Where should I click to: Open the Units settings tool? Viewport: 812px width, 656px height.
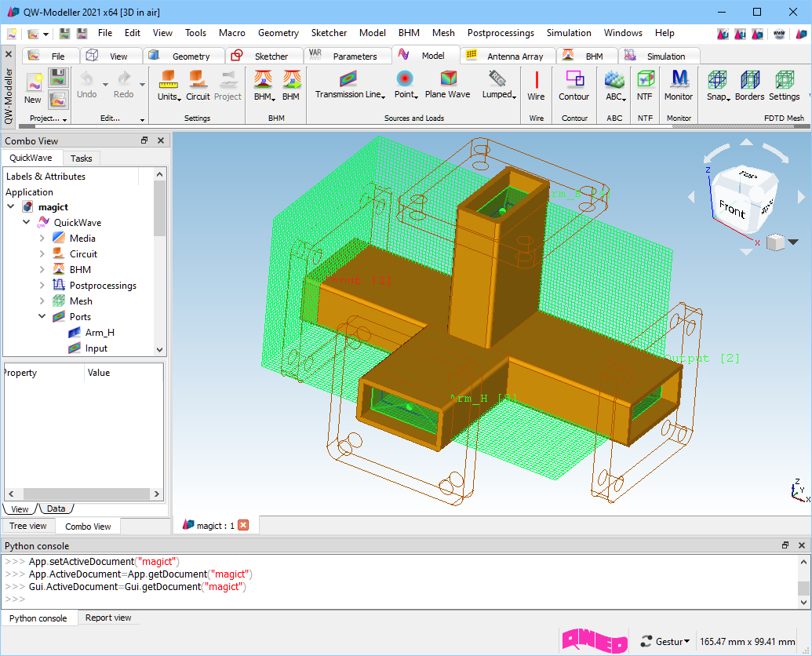pos(169,86)
